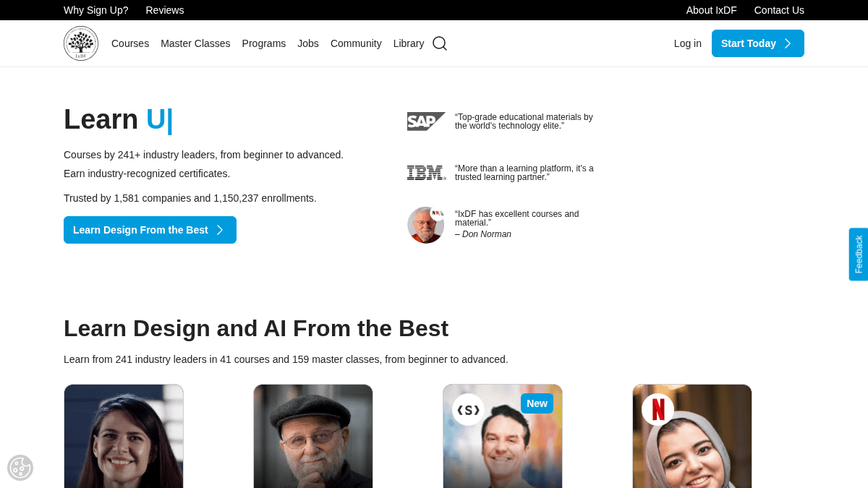868x488 pixels.
Task: Click the IxDF tree logo
Action: pyautogui.click(x=81, y=43)
